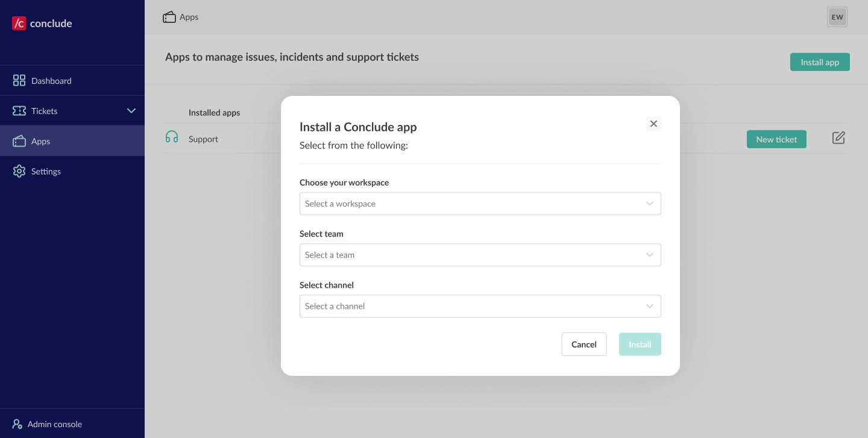The width and height of the screenshot is (868, 438).
Task: Open the Select a workspace dropdown
Action: (480, 204)
